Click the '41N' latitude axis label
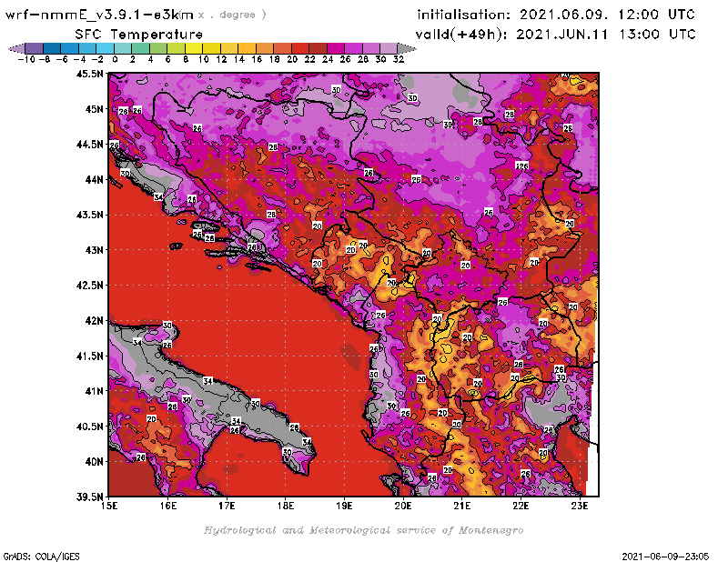Viewport: 728px width, 562px height. click(x=94, y=391)
